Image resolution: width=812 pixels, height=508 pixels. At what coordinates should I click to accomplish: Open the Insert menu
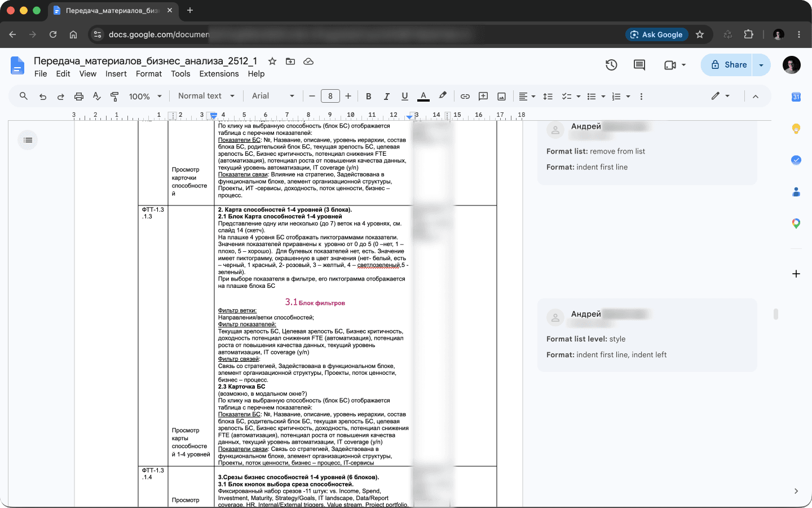point(116,74)
